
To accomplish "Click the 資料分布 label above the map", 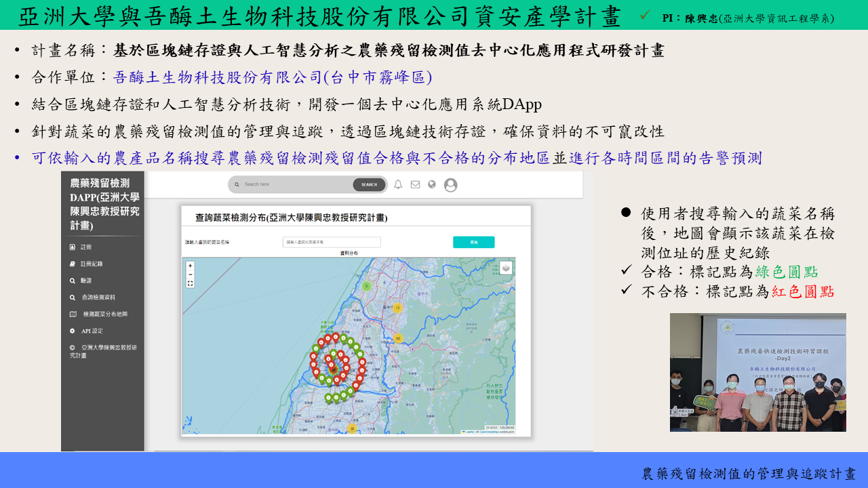I will [x=349, y=253].
